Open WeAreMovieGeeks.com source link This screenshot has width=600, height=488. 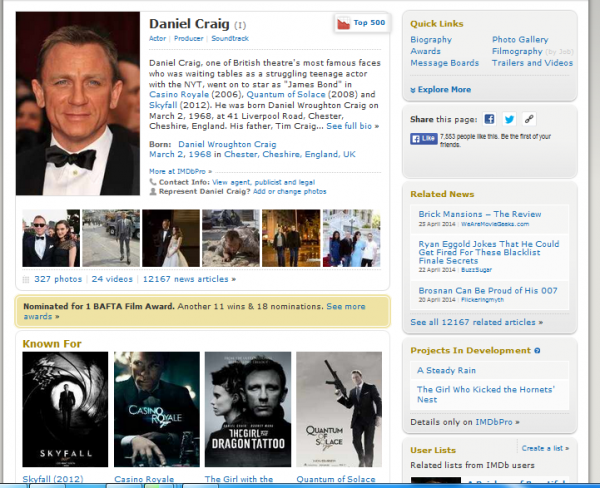495,224
